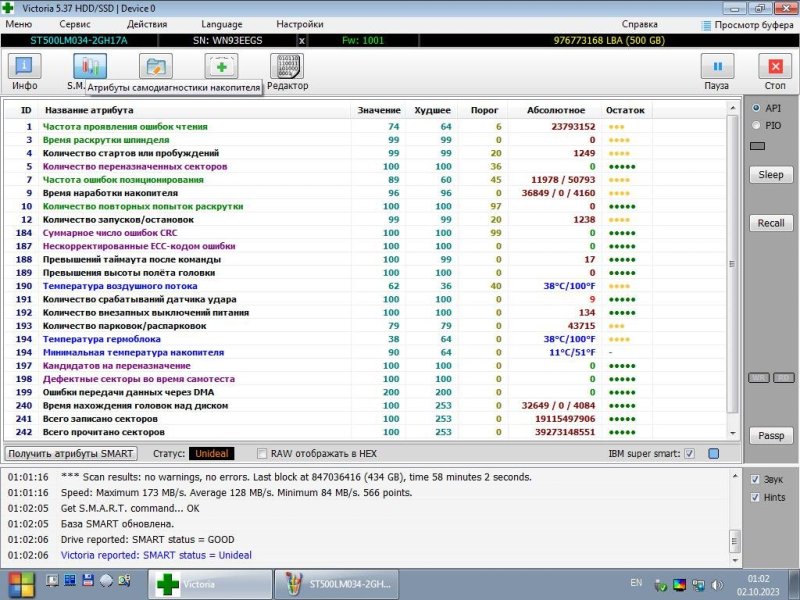Click the Passp button
This screenshot has height=600, width=800.
coord(770,436)
